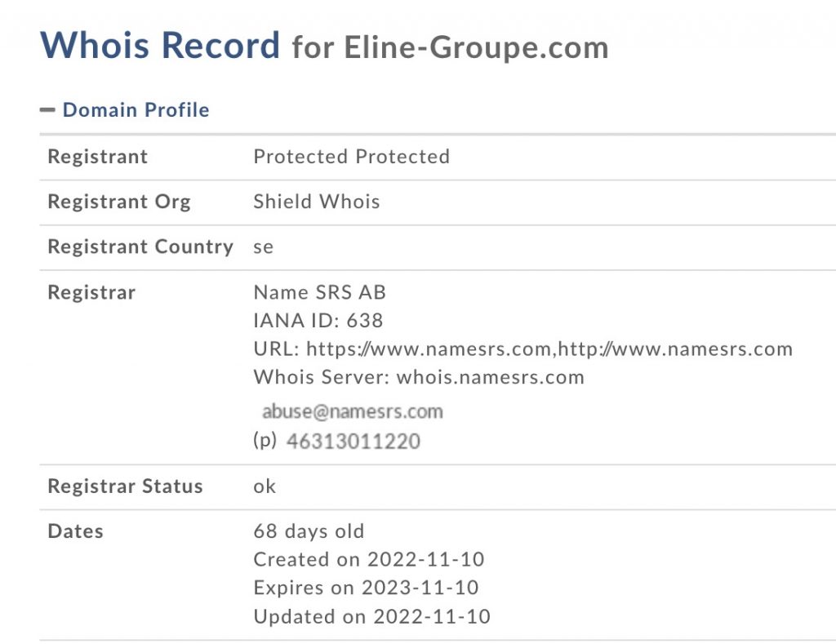Click the Expires on 2023-11-10 line

(x=366, y=588)
